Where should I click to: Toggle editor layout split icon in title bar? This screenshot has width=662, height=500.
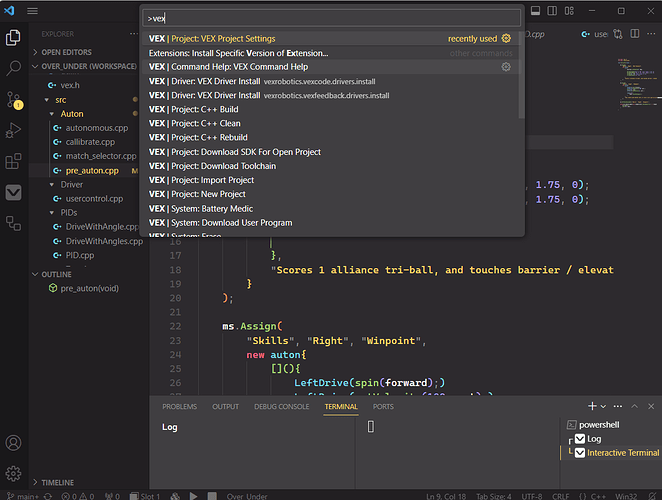click(x=552, y=11)
